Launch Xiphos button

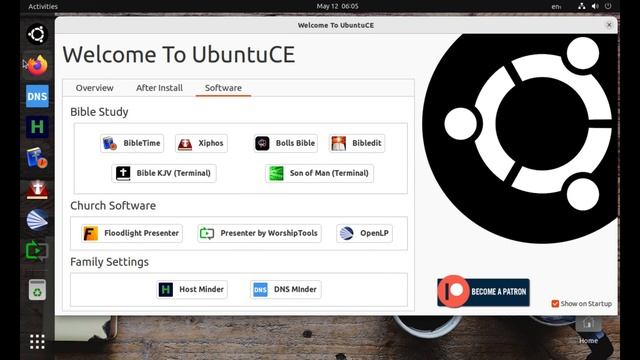click(201, 143)
